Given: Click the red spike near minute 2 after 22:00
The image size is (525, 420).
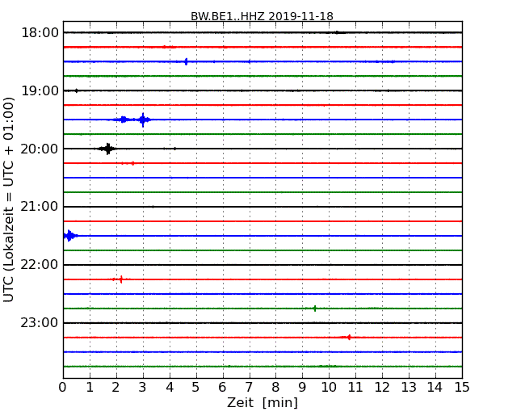Looking at the screenshot, I should 121,279.
